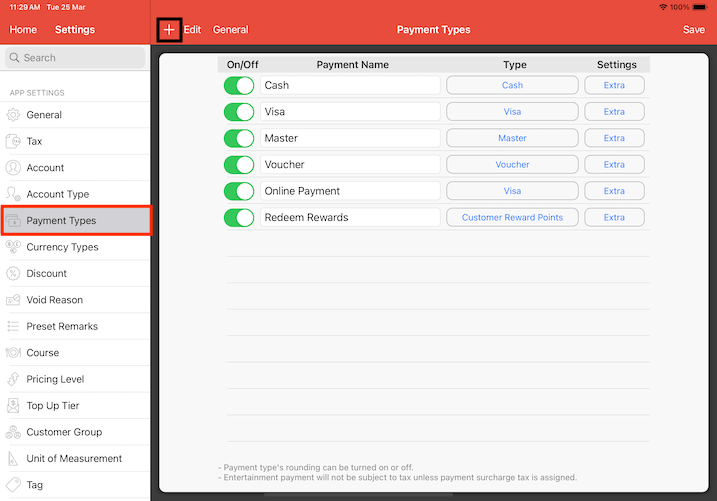Select Pricing Level in sidebar
Viewport: 717px width, 501px height.
(75, 379)
